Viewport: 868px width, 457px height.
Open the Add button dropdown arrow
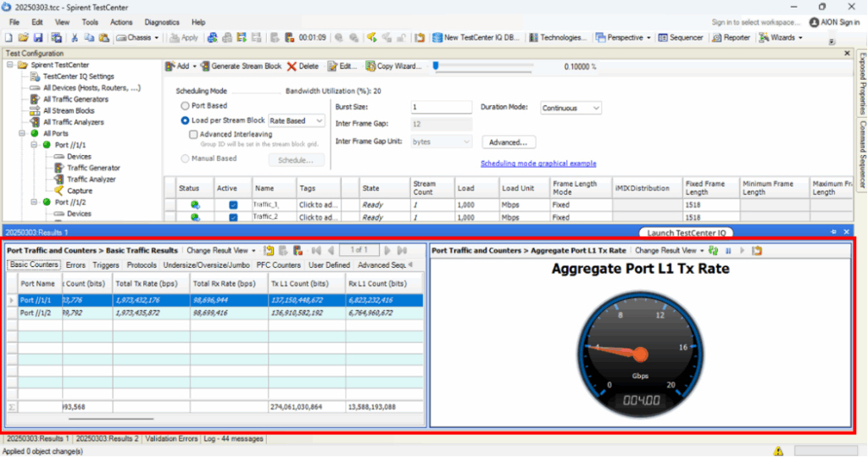[x=194, y=66]
